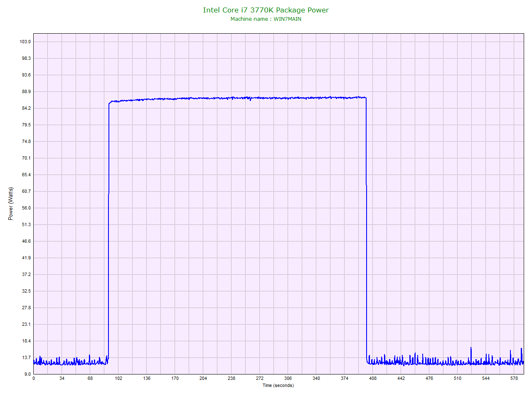Screen dimensions: 532x399
Task: Click the y-axis value 93.6
Action: (x=27, y=75)
